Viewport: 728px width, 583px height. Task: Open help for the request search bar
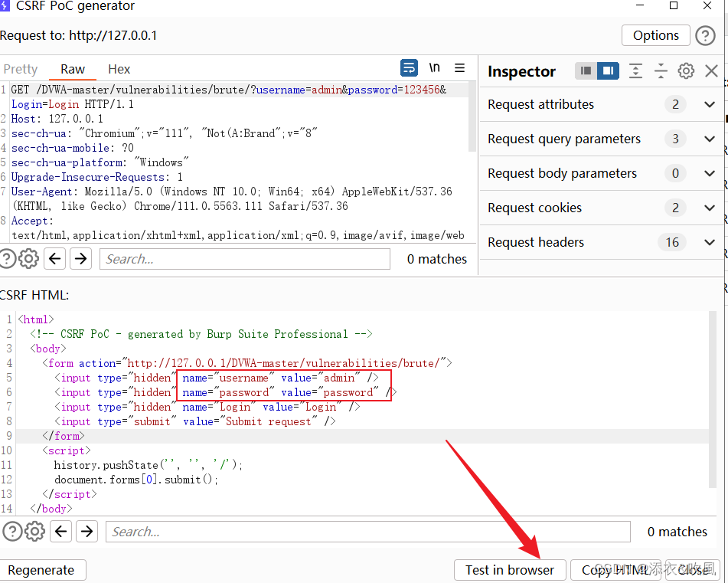[7, 259]
